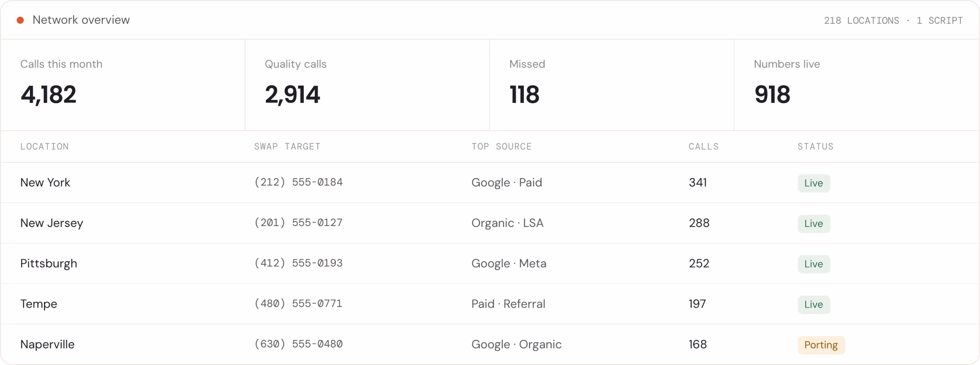
Task: Sort by TOP SOURCE column header
Action: 501,147
